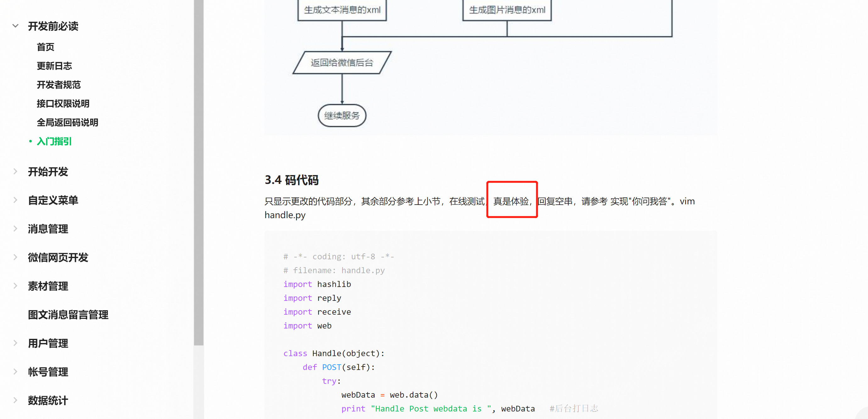Click the 3.4 码代码 heading
Viewport: 868px width, 419px height.
click(x=292, y=180)
